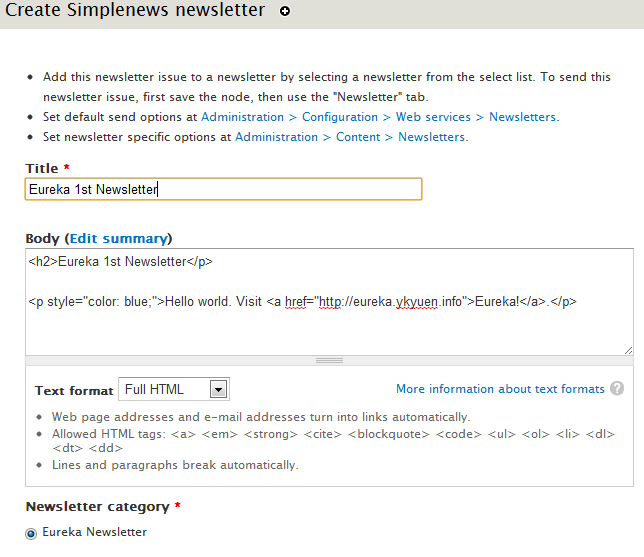
Task: Click the Title input field
Action: 223,189
